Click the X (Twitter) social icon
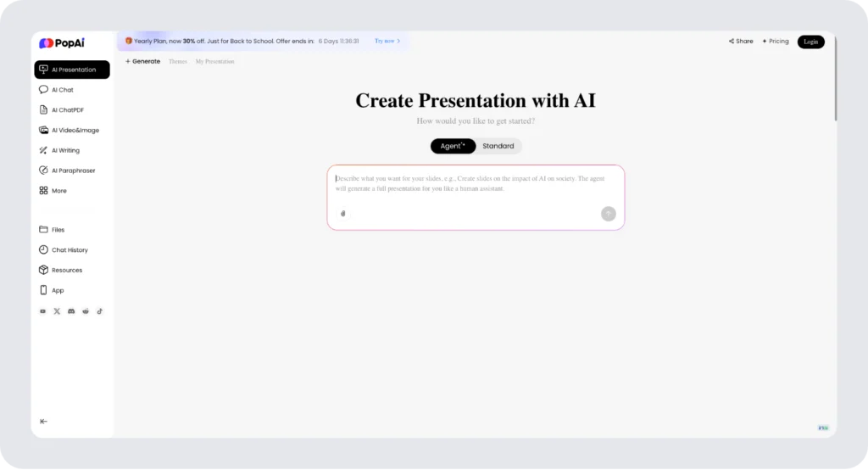 (57, 311)
